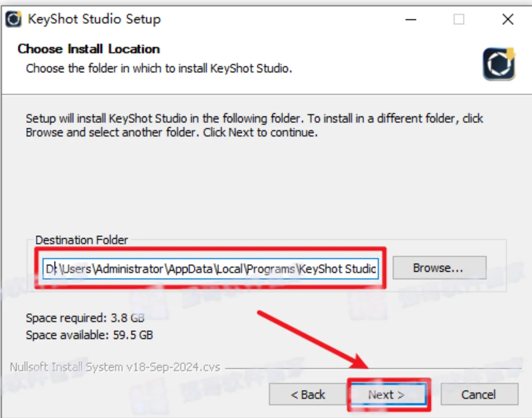The image size is (532, 418).
Task: Click the KeyShot Studio logo in the header
Action: 499,64
